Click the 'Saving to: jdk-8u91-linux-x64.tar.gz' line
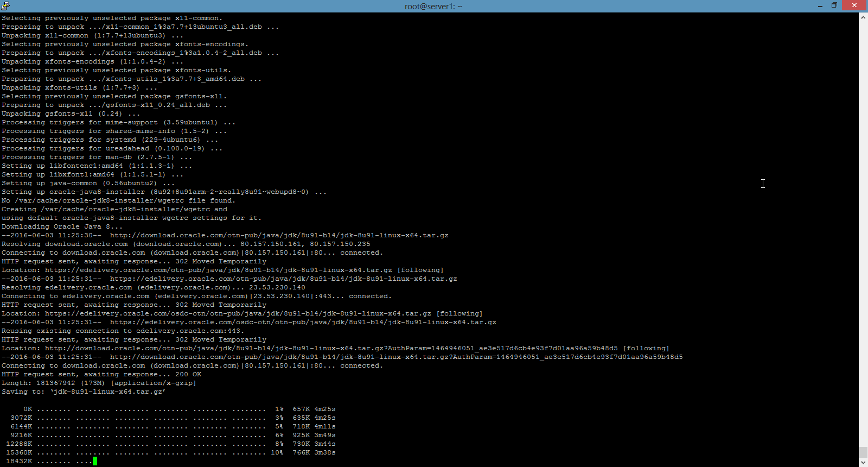868x467 pixels. (x=84, y=392)
